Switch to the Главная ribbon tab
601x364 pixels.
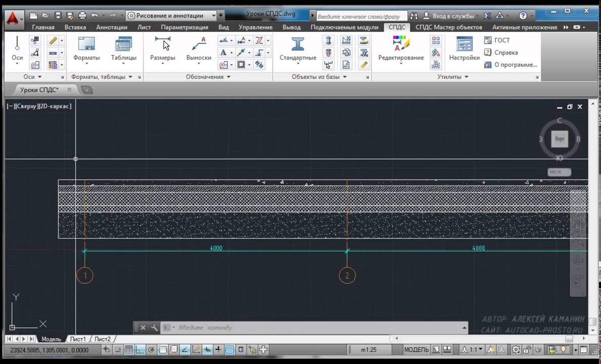click(43, 27)
